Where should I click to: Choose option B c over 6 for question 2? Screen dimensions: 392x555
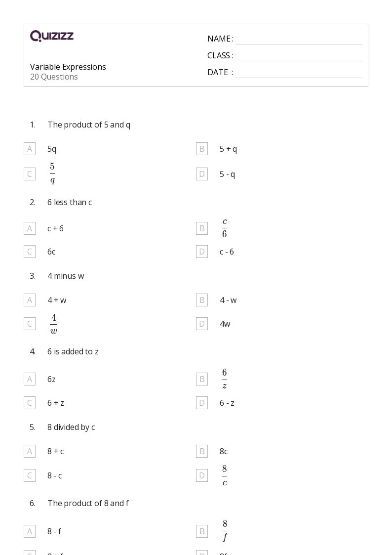pyautogui.click(x=202, y=228)
